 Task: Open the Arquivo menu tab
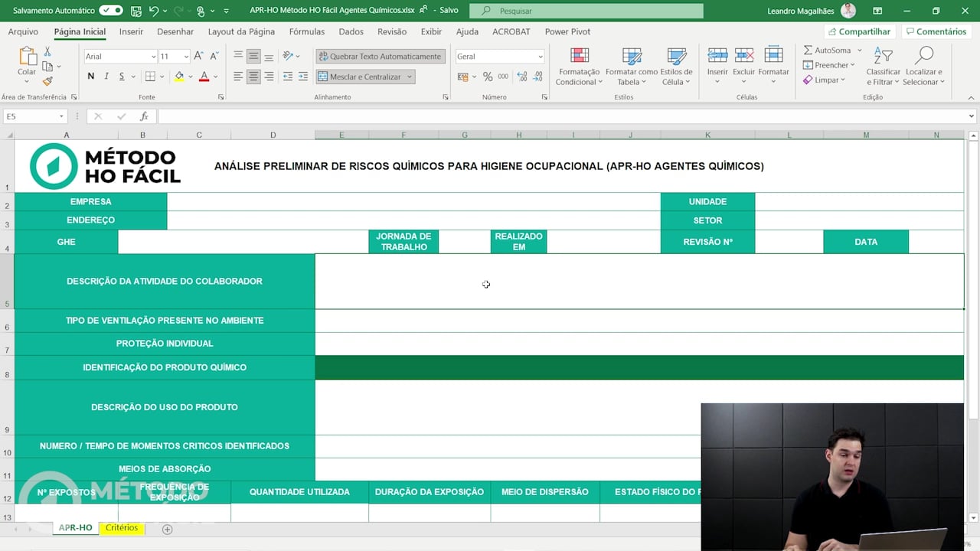coord(23,31)
